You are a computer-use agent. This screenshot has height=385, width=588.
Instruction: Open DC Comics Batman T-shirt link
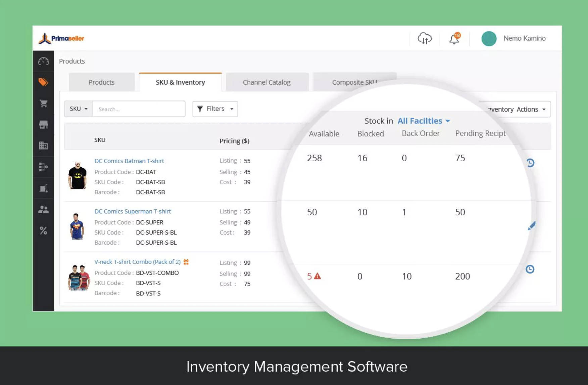[129, 161]
